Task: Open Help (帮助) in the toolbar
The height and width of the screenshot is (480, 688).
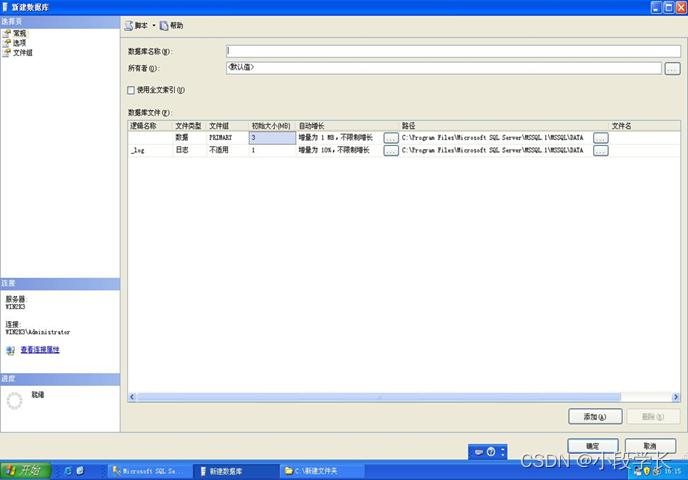Action: tap(171, 26)
